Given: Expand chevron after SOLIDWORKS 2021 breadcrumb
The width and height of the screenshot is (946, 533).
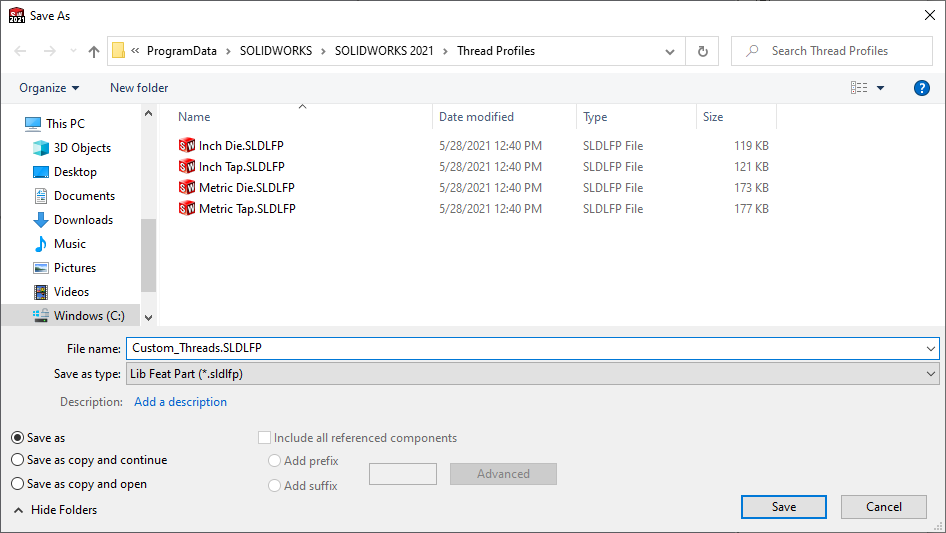Looking at the screenshot, I should click(x=445, y=51).
